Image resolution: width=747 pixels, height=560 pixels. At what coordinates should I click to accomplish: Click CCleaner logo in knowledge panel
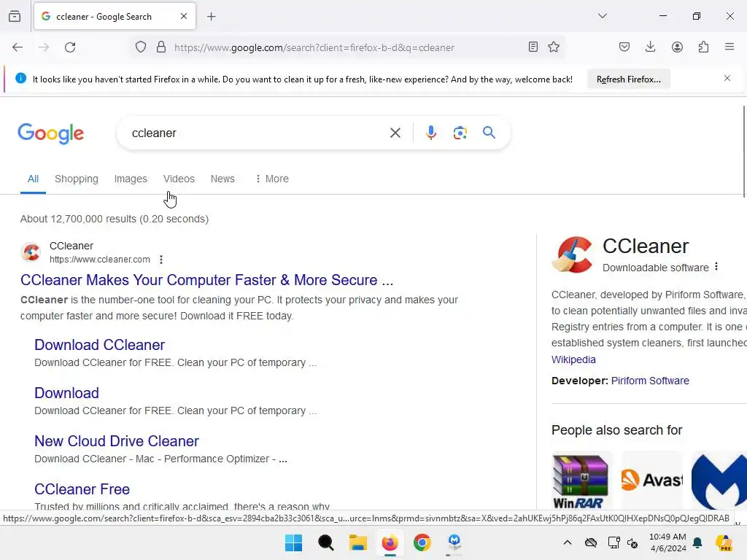click(572, 254)
